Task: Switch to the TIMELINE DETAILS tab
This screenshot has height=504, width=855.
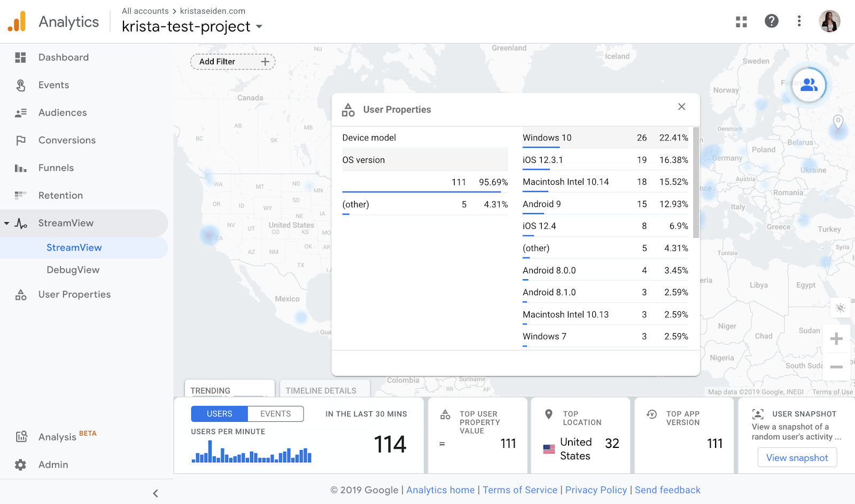Action: point(325,389)
